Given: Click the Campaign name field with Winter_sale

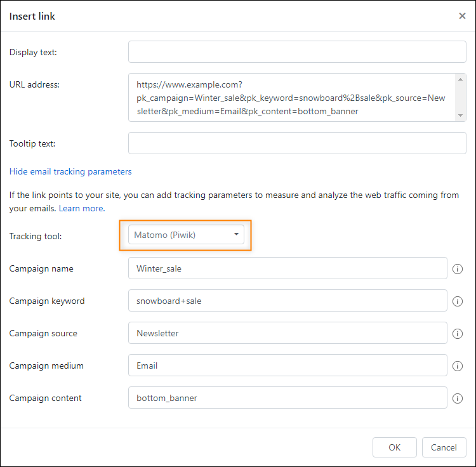Looking at the screenshot, I should pos(288,268).
